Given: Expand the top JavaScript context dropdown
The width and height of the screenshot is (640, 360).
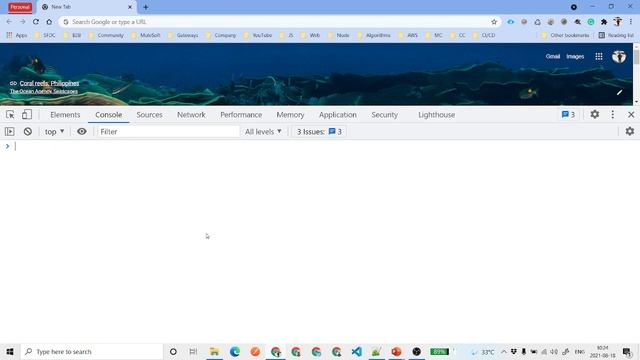Looking at the screenshot, I should pyautogui.click(x=54, y=131).
